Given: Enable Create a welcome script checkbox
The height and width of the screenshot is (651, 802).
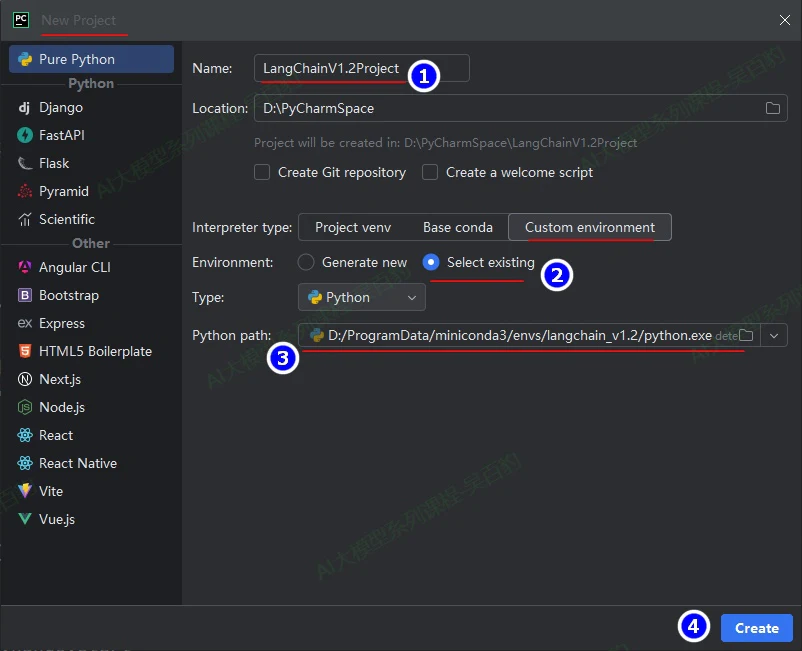Looking at the screenshot, I should click(x=430, y=172).
